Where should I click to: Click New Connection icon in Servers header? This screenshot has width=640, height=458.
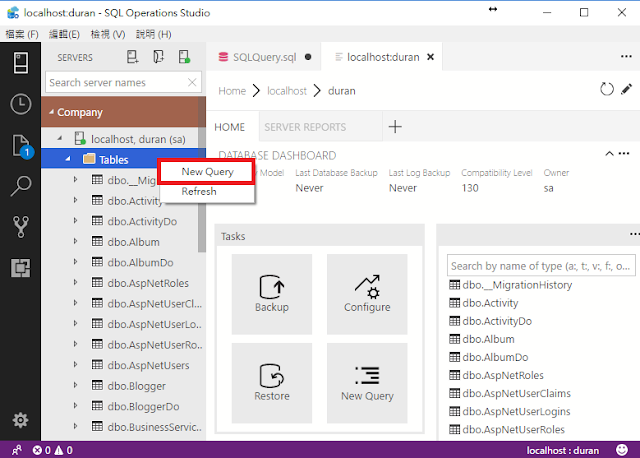click(x=132, y=57)
